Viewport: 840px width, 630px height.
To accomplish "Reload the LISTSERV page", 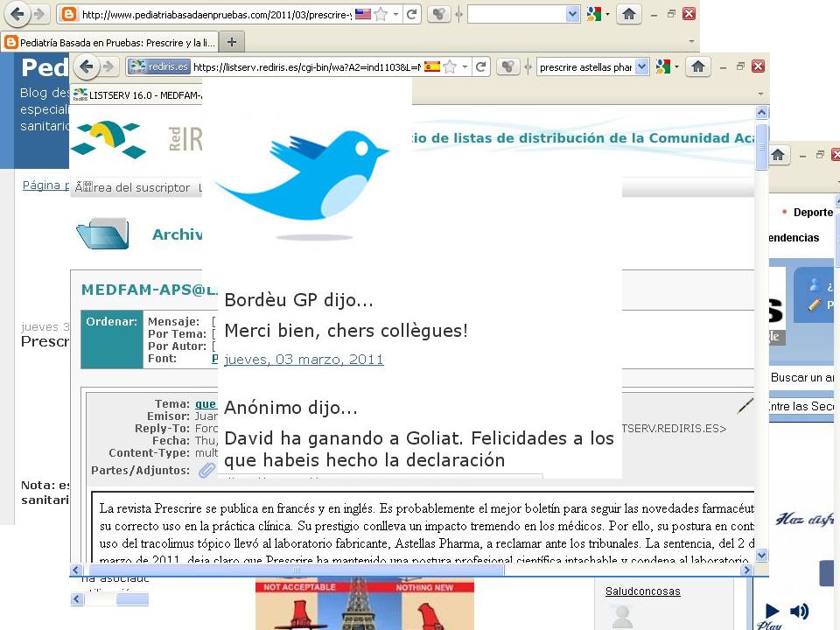I will tap(480, 66).
